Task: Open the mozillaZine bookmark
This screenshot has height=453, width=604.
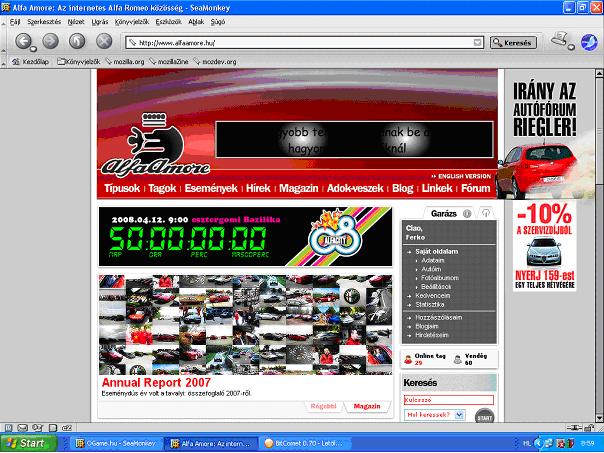Action: click(x=169, y=62)
